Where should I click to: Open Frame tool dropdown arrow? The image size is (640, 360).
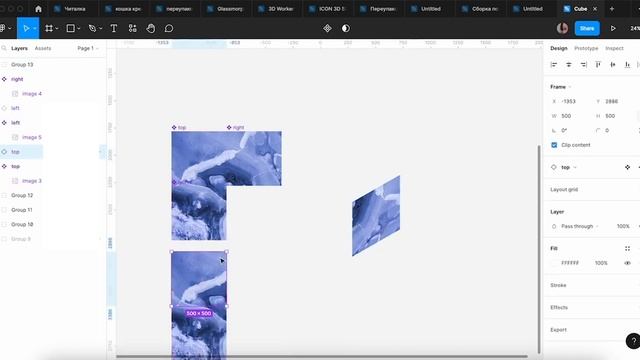pyautogui.click(x=57, y=29)
